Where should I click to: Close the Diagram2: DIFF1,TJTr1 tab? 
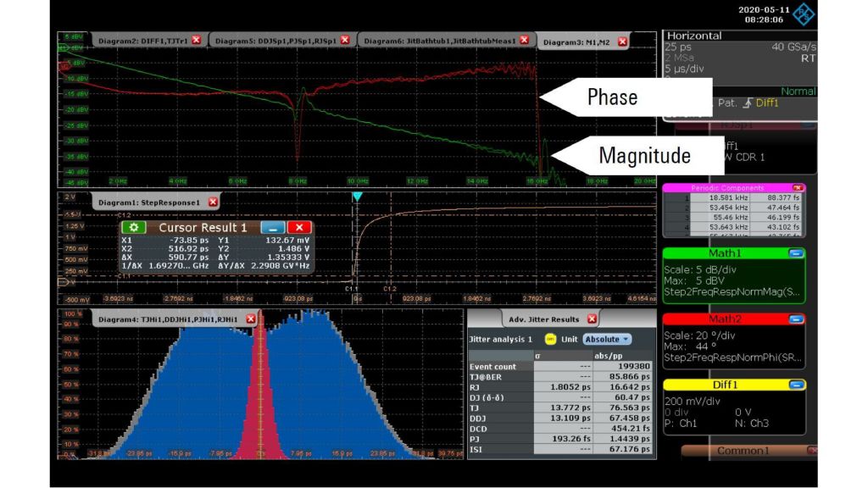(x=196, y=41)
